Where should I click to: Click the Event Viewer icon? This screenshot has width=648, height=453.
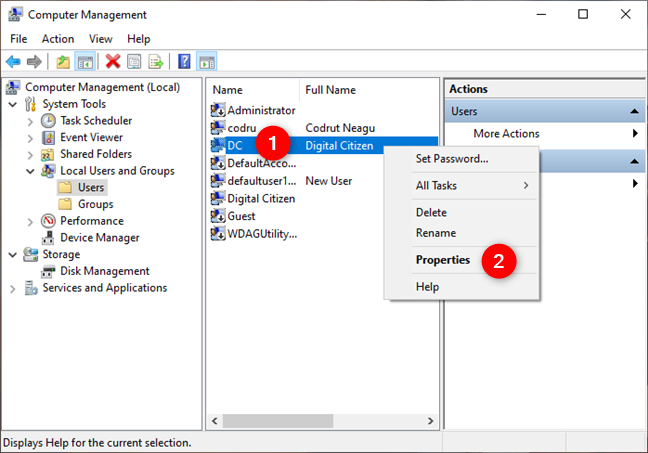(48, 137)
